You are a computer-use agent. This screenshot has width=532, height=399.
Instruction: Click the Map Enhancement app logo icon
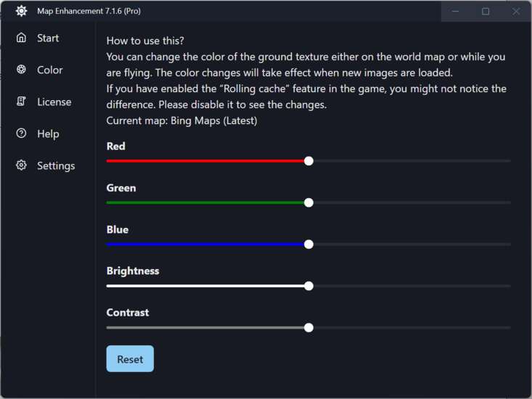21,11
